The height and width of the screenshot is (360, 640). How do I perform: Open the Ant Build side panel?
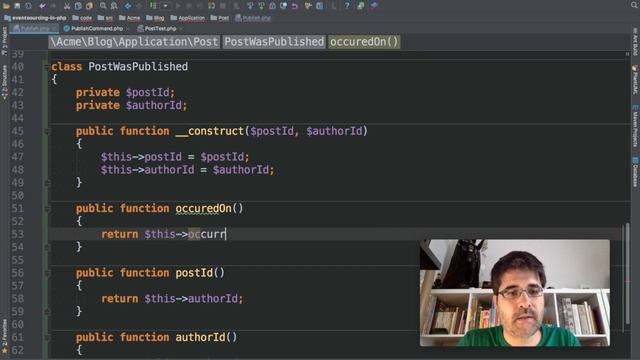[x=635, y=42]
